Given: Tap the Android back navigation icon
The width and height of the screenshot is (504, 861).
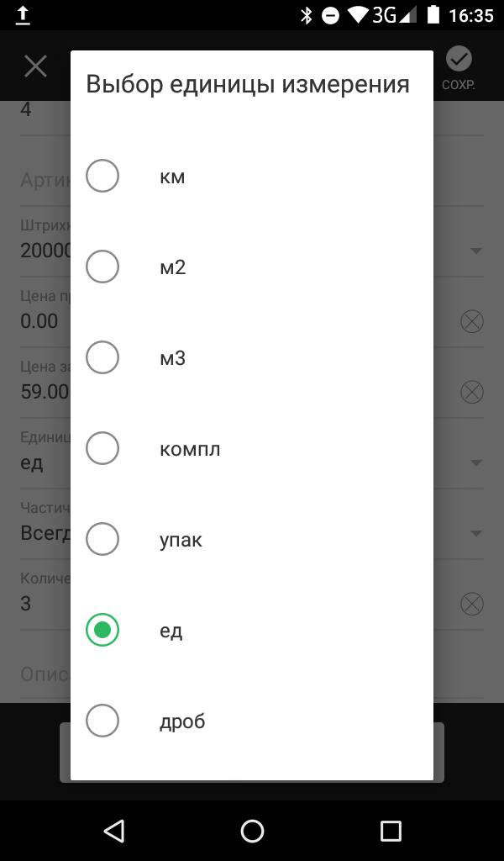Looking at the screenshot, I should click(114, 831).
